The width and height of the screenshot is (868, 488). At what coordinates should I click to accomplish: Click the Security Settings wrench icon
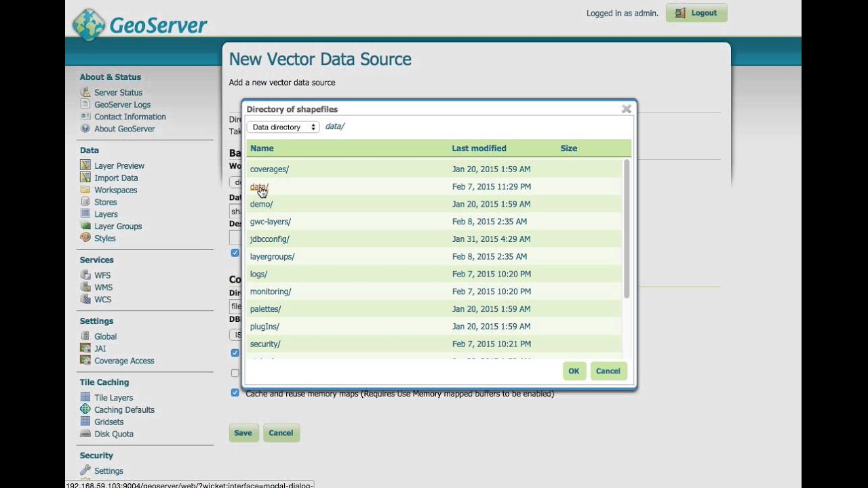pyautogui.click(x=85, y=470)
